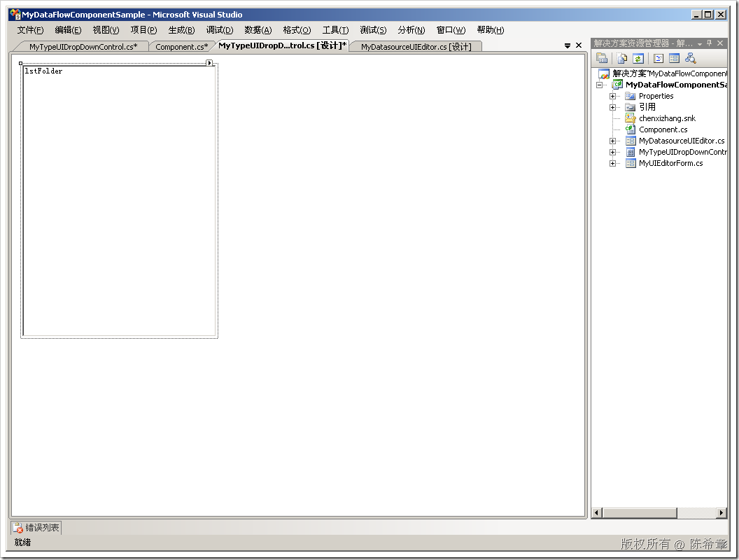Switch to MyDatasourceUIEditor.cs [设计] tab
739x560 pixels.
(x=416, y=47)
